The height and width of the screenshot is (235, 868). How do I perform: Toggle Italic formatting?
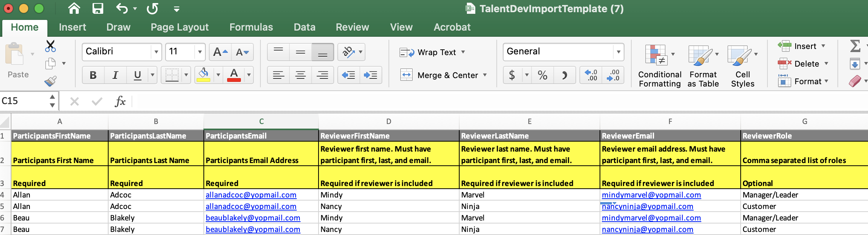pos(115,75)
